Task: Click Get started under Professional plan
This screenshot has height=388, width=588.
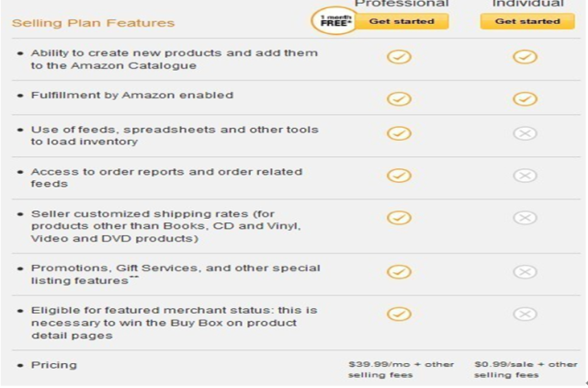Action: point(401,21)
